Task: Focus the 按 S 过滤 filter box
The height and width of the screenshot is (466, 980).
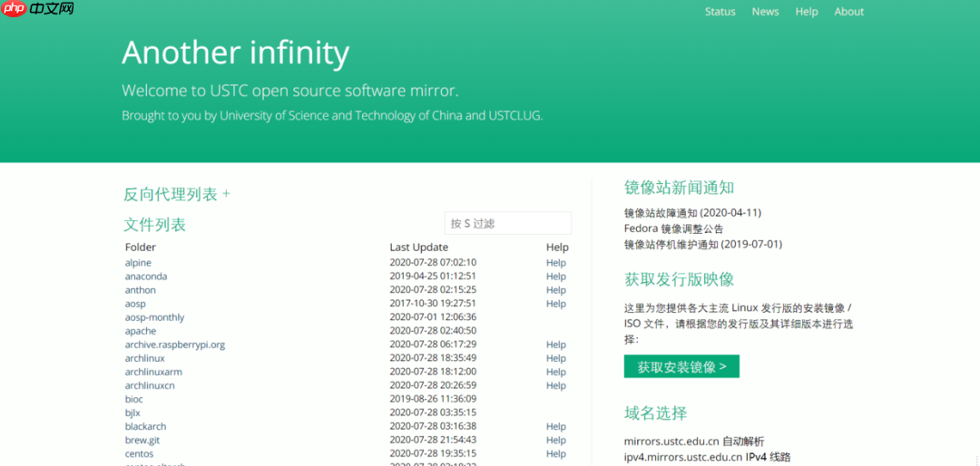Action: [507, 223]
